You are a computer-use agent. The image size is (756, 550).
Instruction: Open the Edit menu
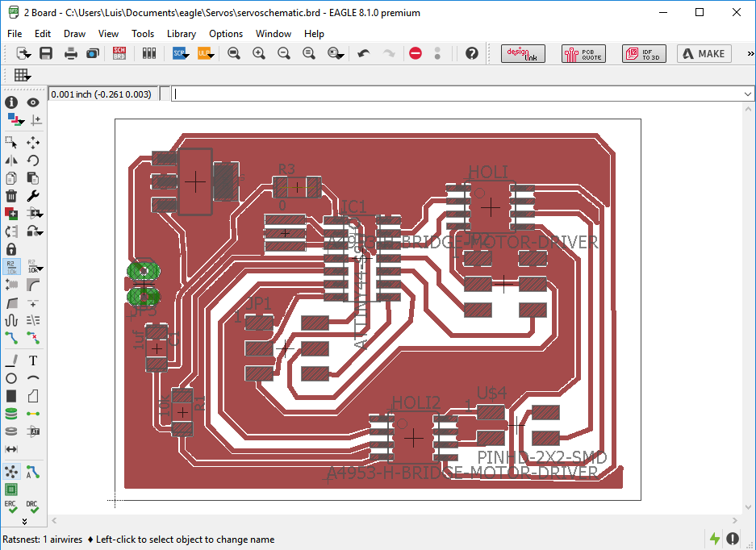43,34
